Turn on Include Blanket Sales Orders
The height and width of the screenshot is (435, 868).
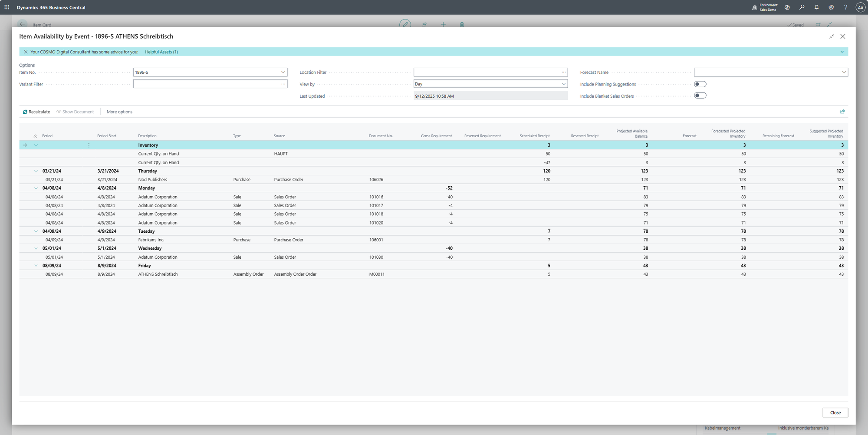click(700, 96)
